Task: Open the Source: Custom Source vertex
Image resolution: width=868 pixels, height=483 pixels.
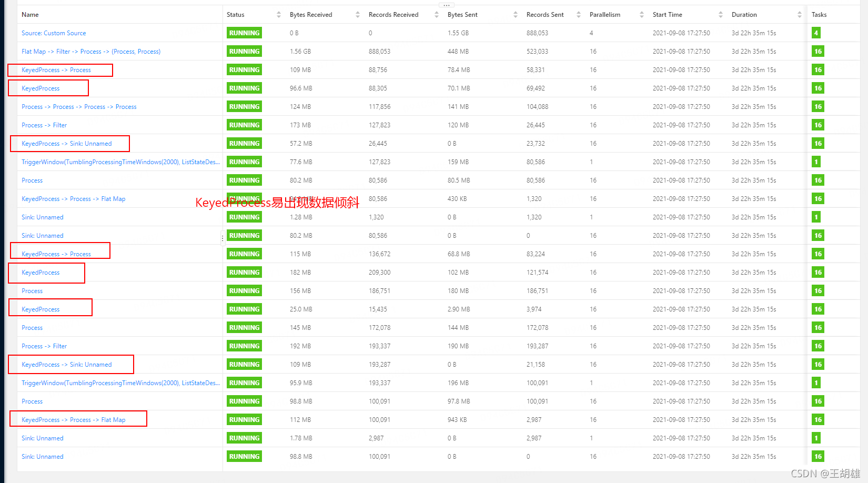Action: coord(54,33)
